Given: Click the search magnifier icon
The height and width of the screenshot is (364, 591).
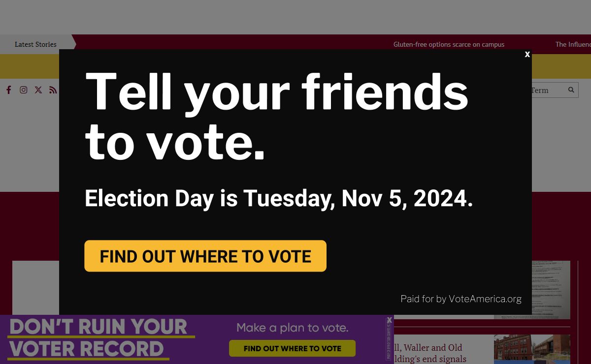Looking at the screenshot, I should click(x=571, y=90).
